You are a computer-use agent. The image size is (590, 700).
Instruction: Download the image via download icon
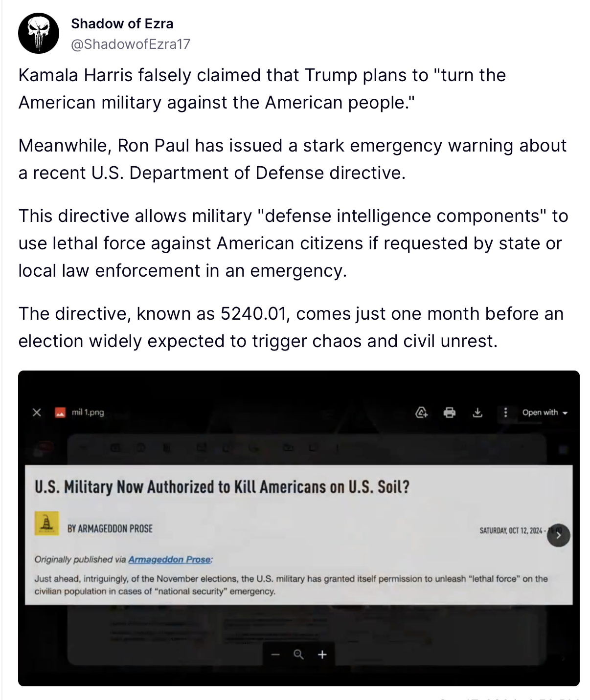(x=477, y=413)
